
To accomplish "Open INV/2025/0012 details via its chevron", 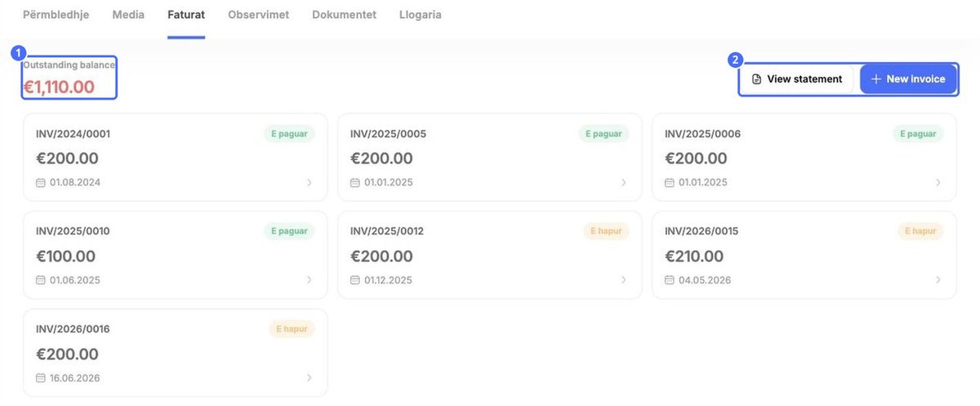I will (x=623, y=280).
